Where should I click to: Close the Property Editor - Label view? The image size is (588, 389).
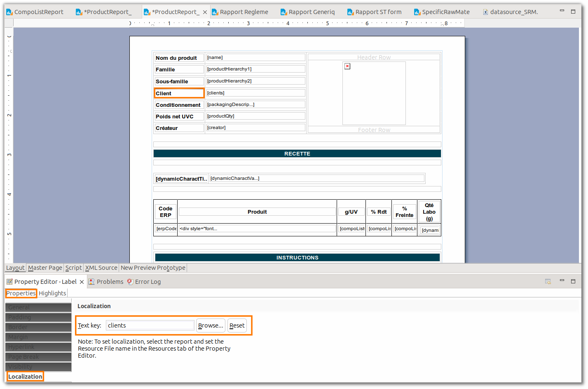(x=82, y=282)
